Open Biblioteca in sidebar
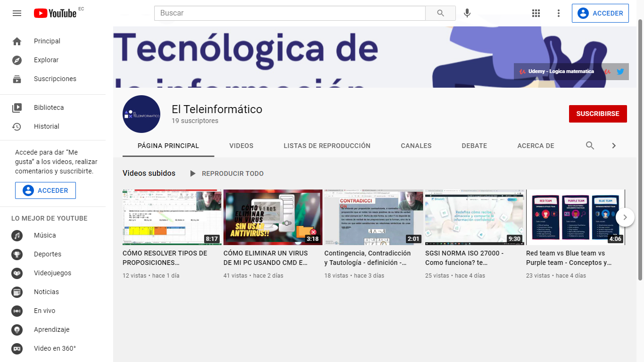Screen dimensions: 644x362 pos(53,108)
